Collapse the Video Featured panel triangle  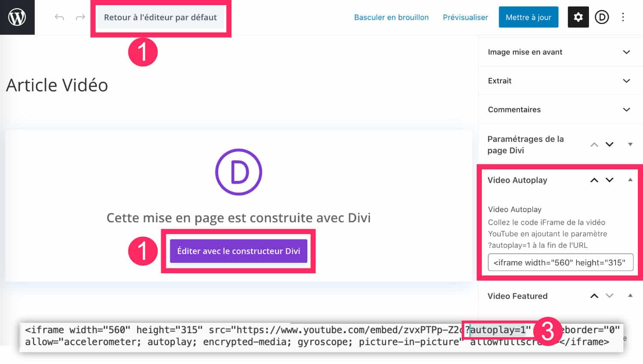coord(630,296)
